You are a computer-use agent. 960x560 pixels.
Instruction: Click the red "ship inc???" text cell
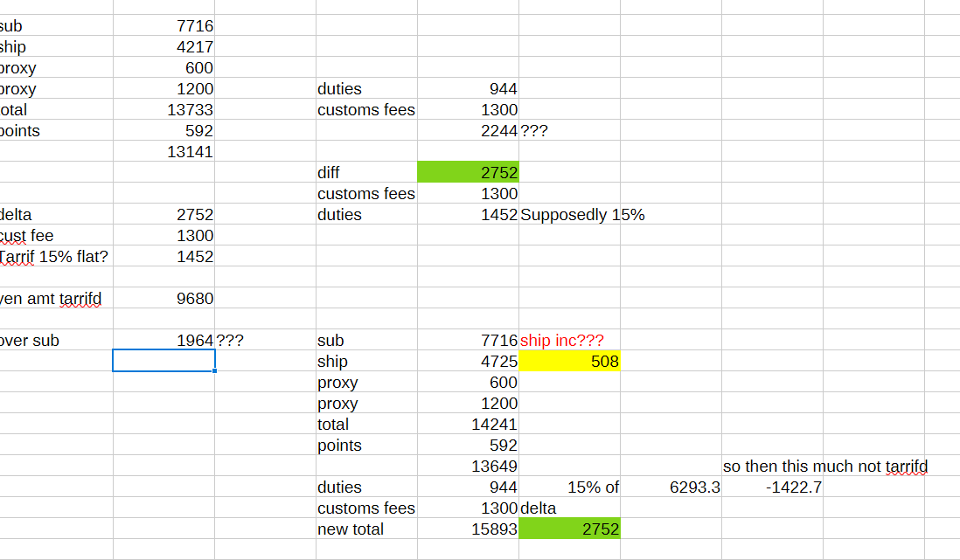[x=562, y=341]
